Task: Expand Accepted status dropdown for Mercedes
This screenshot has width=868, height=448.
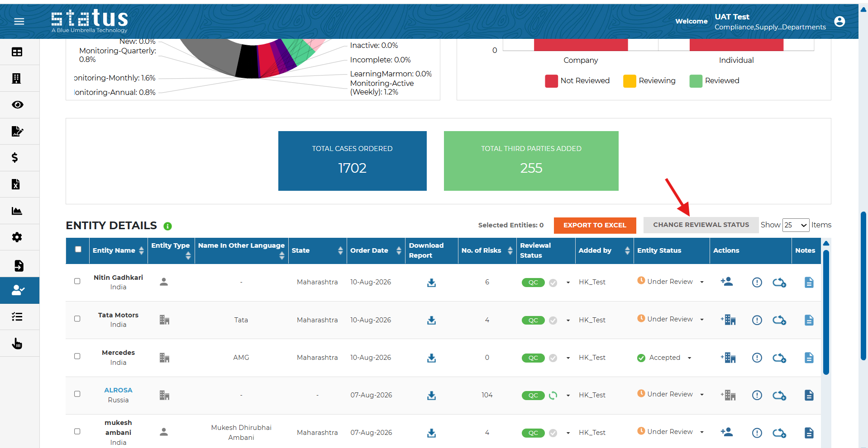Action: (x=689, y=358)
